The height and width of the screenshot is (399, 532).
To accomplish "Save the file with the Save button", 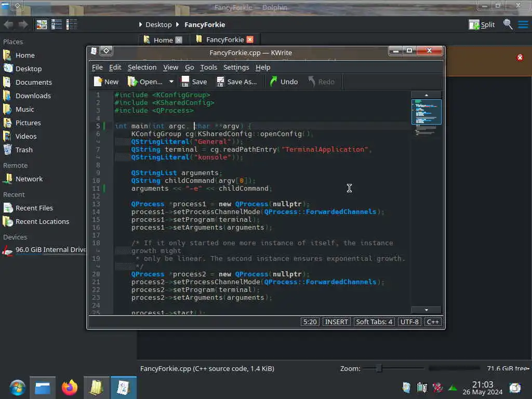I will pos(194,82).
